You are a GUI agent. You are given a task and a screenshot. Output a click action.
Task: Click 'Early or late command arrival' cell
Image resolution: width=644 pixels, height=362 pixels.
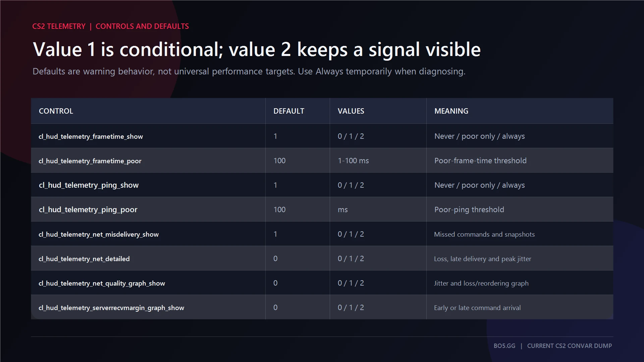click(477, 308)
